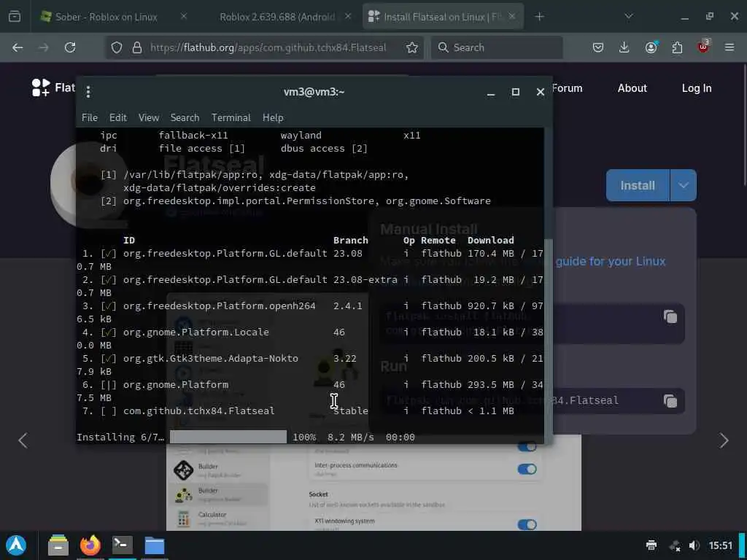Close the Sober - Roblox on Linux tab
The width and height of the screenshot is (747, 560).
coord(184,16)
